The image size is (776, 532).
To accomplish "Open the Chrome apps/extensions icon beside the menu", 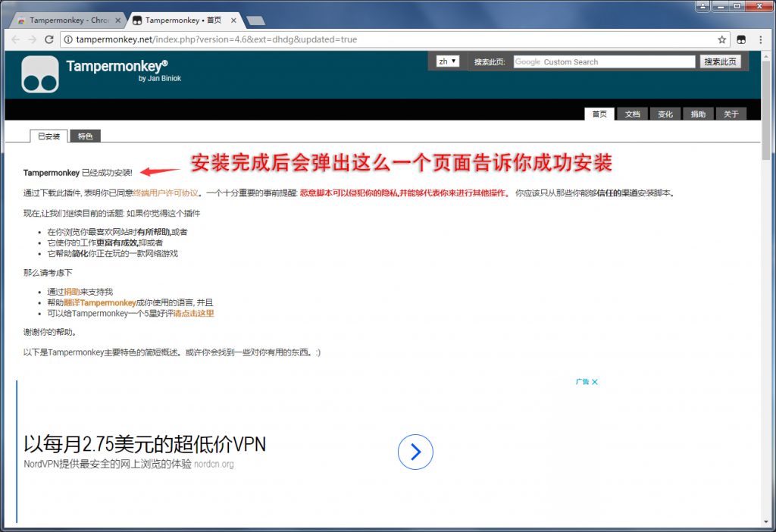I will click(742, 39).
